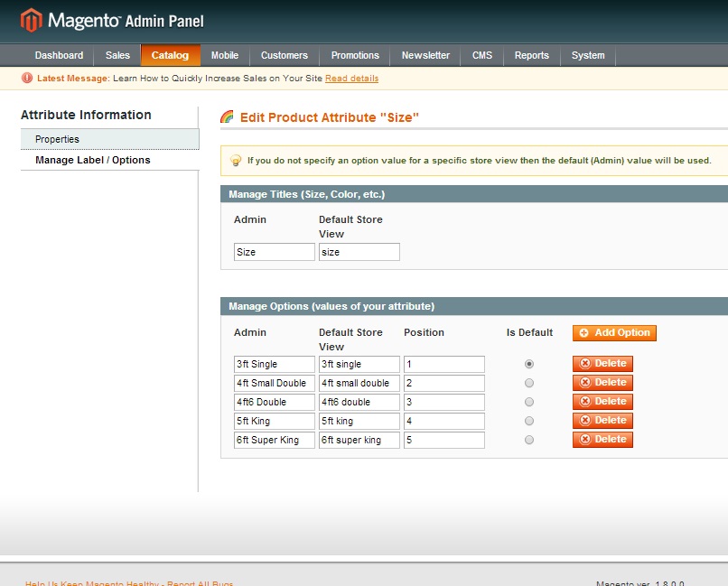Click Default Store View field 5ft king
728x586 pixels.
point(359,421)
